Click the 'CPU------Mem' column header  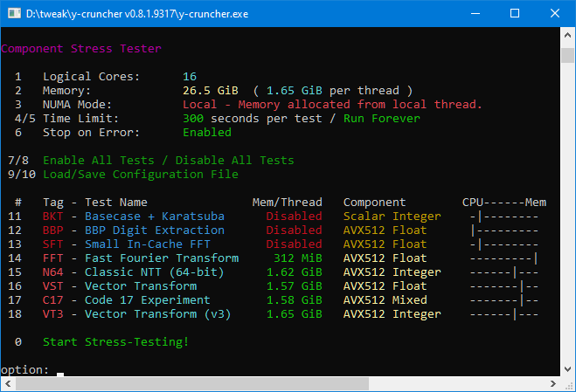[x=504, y=202]
